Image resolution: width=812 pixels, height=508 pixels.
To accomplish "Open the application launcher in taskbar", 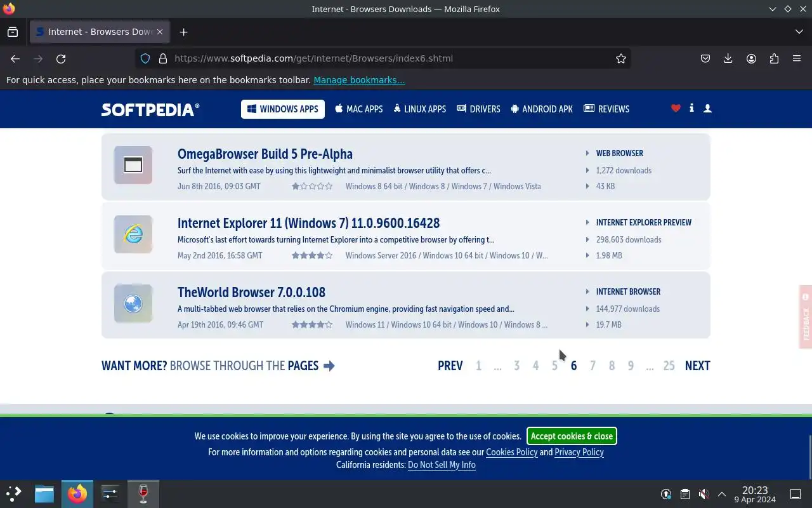I will tap(14, 494).
